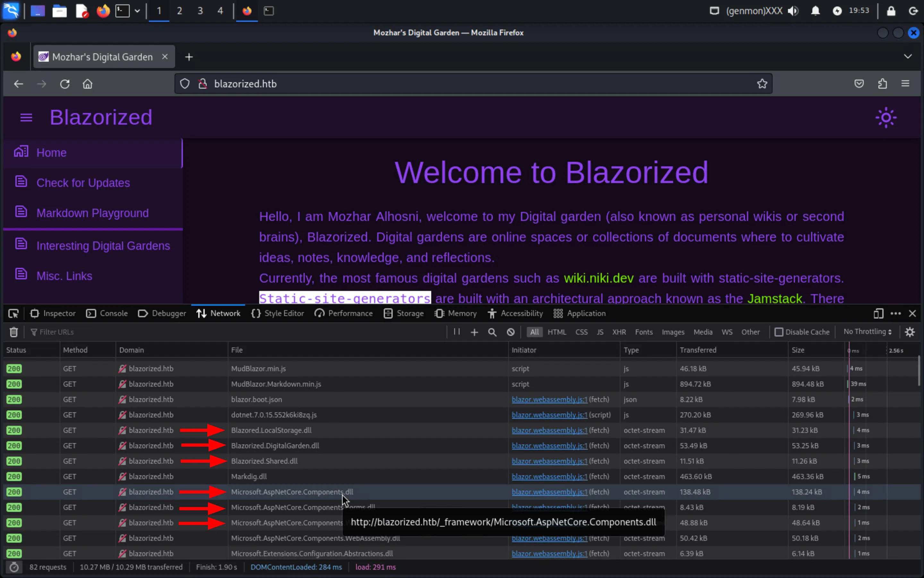Open the Style Editor tab
924x578 pixels.
pyautogui.click(x=278, y=313)
